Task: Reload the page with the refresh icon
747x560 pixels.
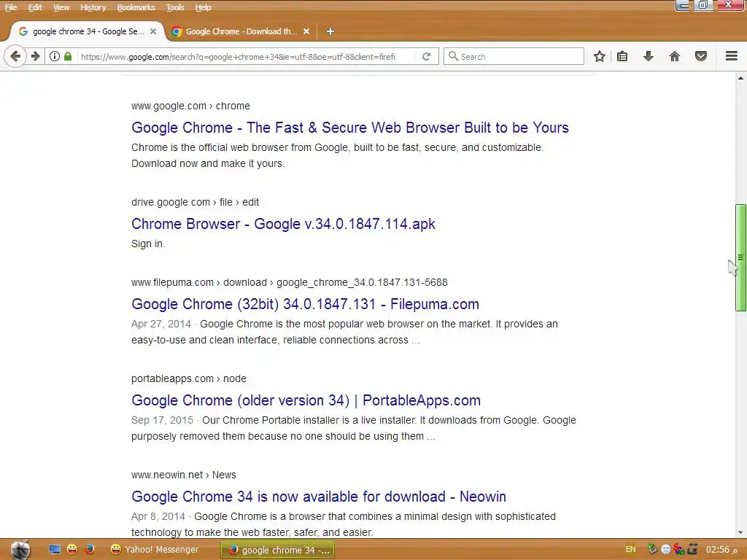Action: (426, 56)
